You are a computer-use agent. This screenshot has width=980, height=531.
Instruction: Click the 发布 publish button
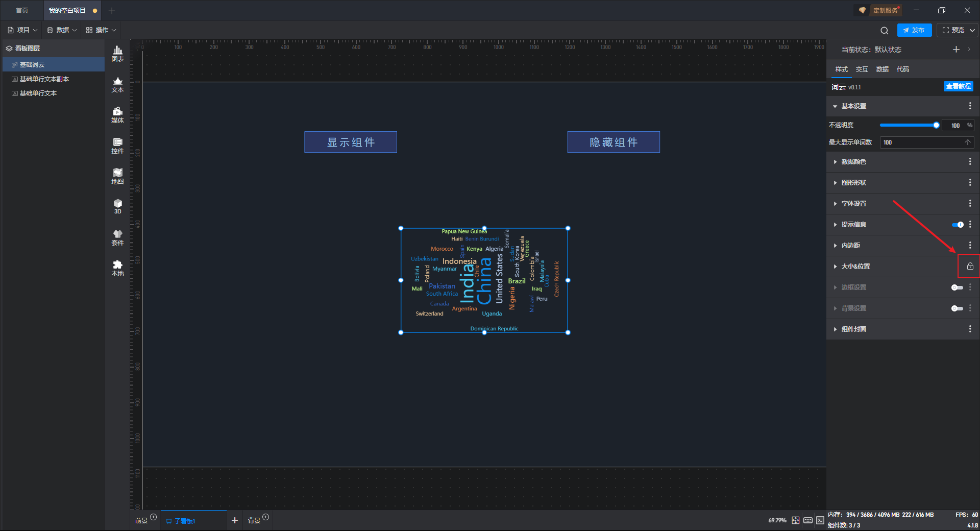point(914,30)
